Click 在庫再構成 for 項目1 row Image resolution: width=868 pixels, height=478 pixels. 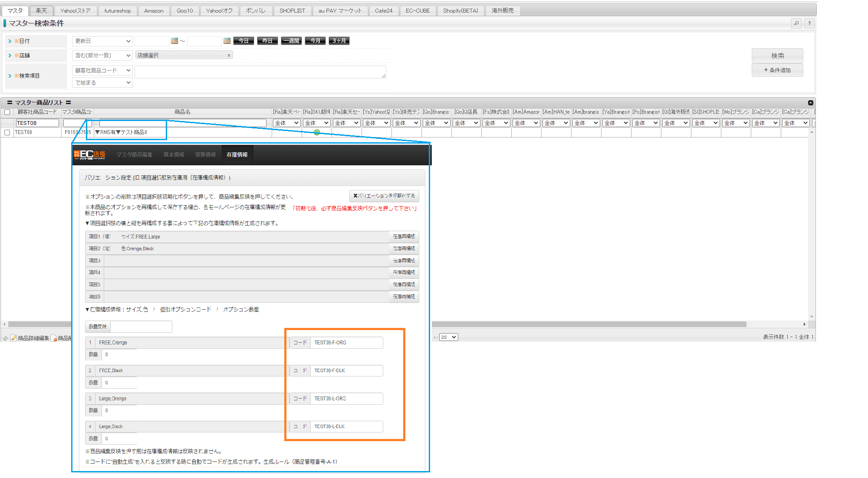(x=404, y=237)
